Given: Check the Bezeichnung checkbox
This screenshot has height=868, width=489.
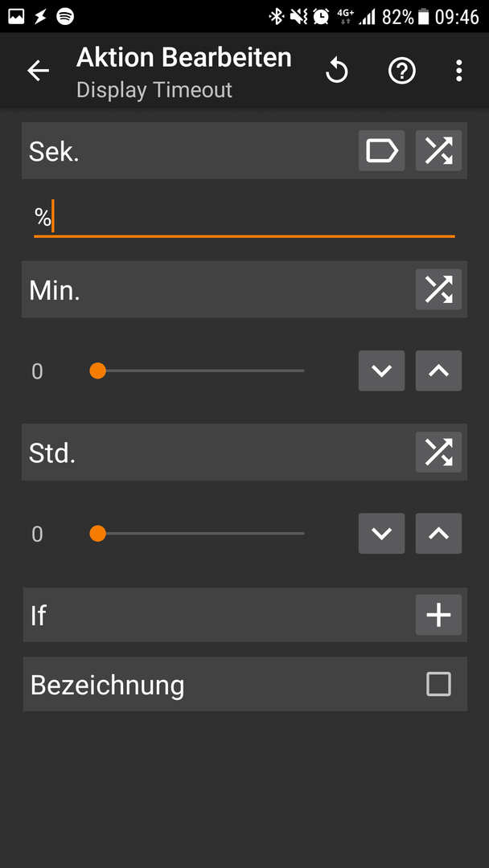Looking at the screenshot, I should (x=438, y=684).
